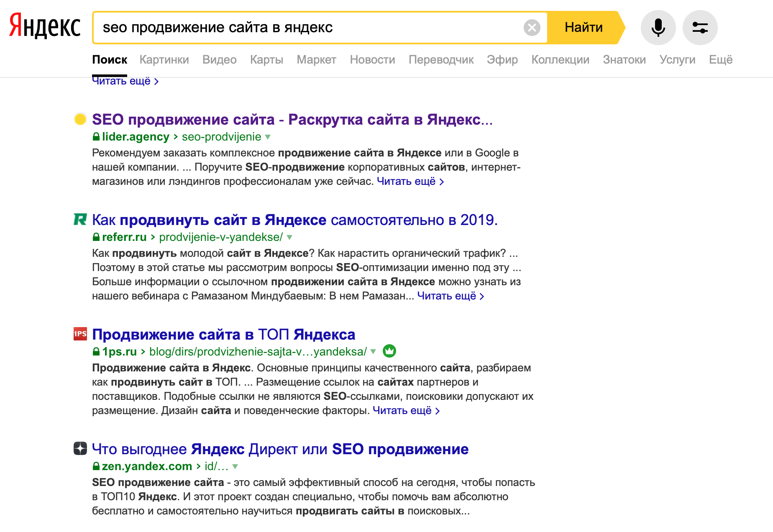Open the SEO продвижение сайта - Раскрутка result
The height and width of the screenshot is (532, 773).
[292, 120]
